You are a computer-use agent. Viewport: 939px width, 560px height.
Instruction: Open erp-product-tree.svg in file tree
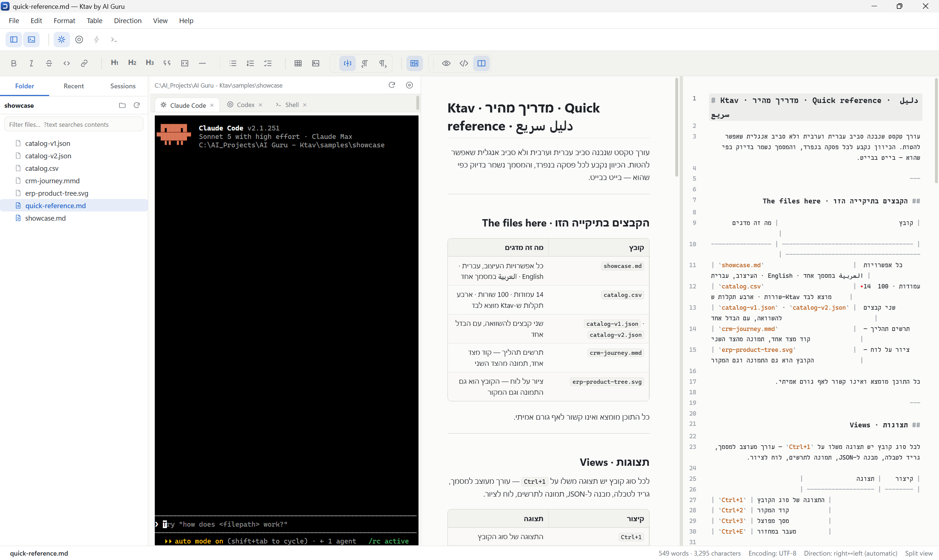74,193
